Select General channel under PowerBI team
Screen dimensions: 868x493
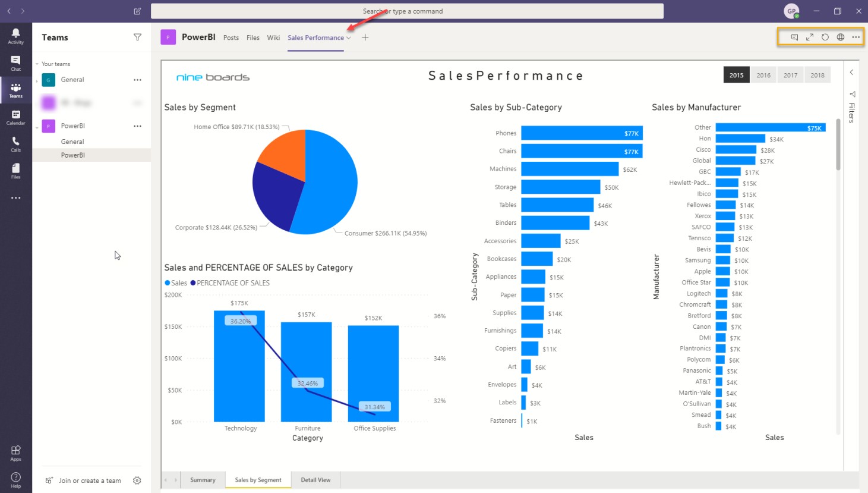click(91, 142)
